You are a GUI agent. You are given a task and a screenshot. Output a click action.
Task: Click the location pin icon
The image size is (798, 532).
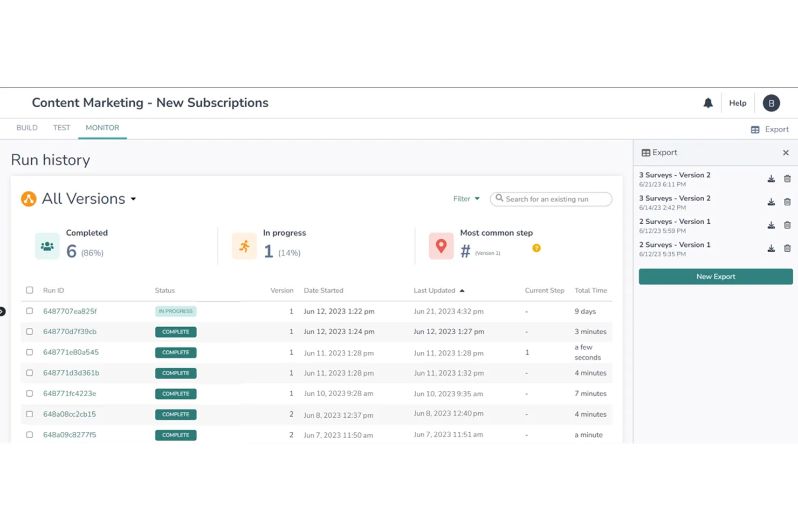[441, 246]
